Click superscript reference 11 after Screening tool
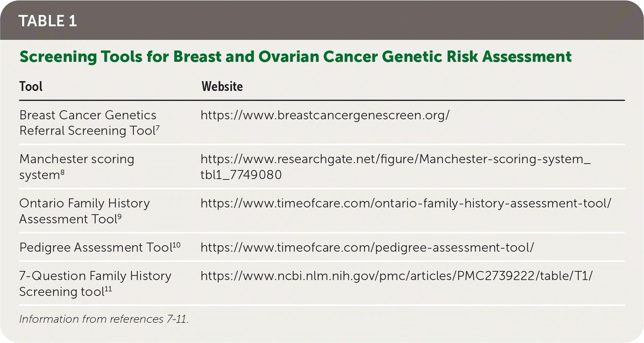The image size is (644, 343). [x=108, y=289]
